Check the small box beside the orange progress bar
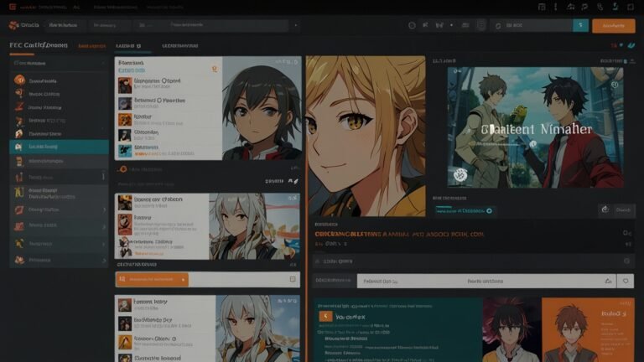Image resolution: width=644 pixels, height=362 pixels. [293, 279]
